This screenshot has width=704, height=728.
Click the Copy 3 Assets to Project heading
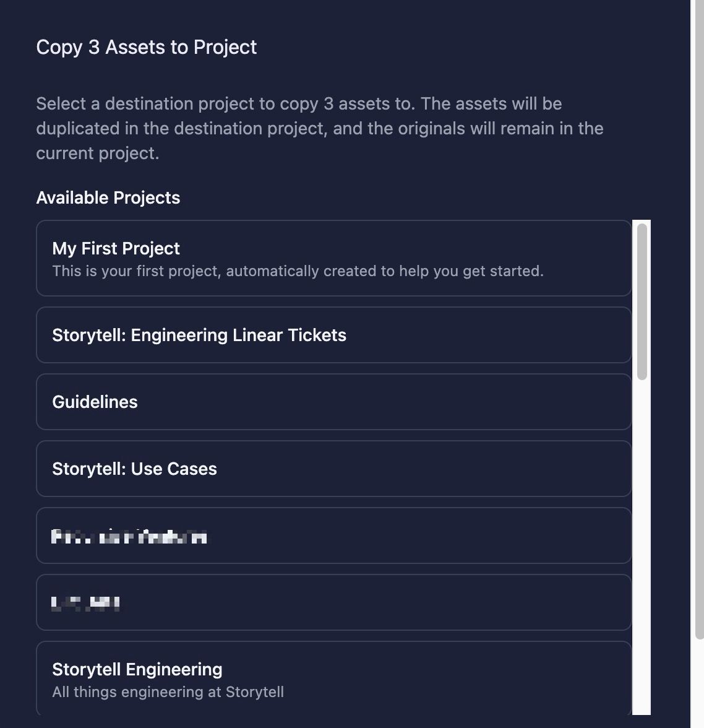146,47
